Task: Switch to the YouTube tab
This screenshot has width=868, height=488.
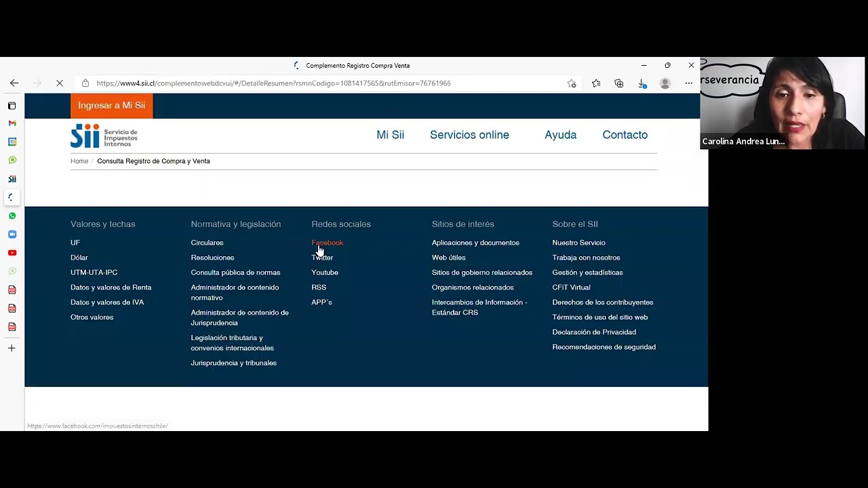Action: point(12,253)
